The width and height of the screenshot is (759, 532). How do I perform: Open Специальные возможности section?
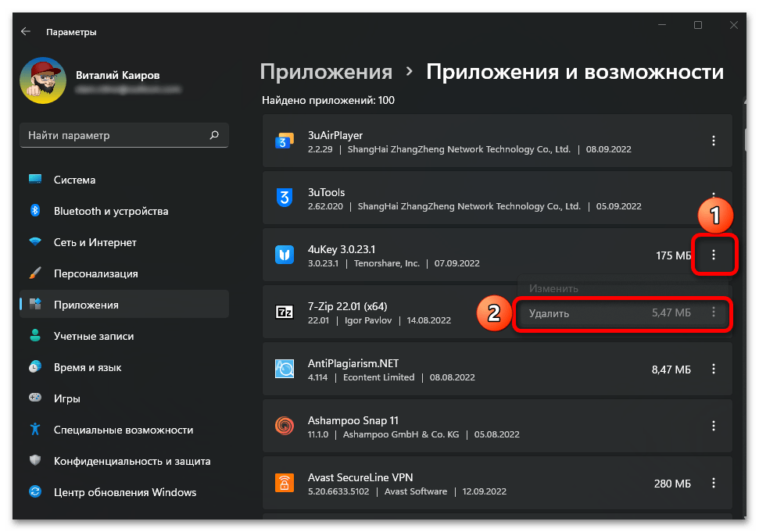[124, 430]
